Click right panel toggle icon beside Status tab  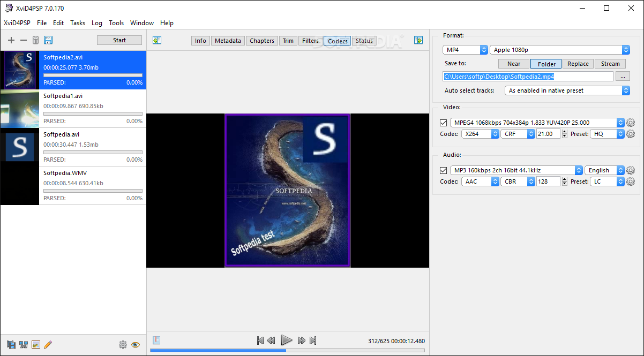(418, 40)
